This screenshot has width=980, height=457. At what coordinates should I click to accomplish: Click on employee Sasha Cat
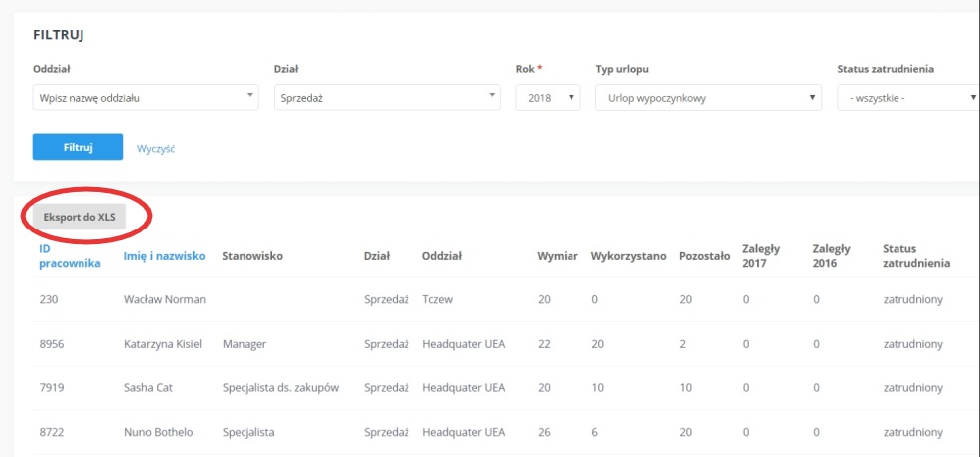pyautogui.click(x=148, y=387)
